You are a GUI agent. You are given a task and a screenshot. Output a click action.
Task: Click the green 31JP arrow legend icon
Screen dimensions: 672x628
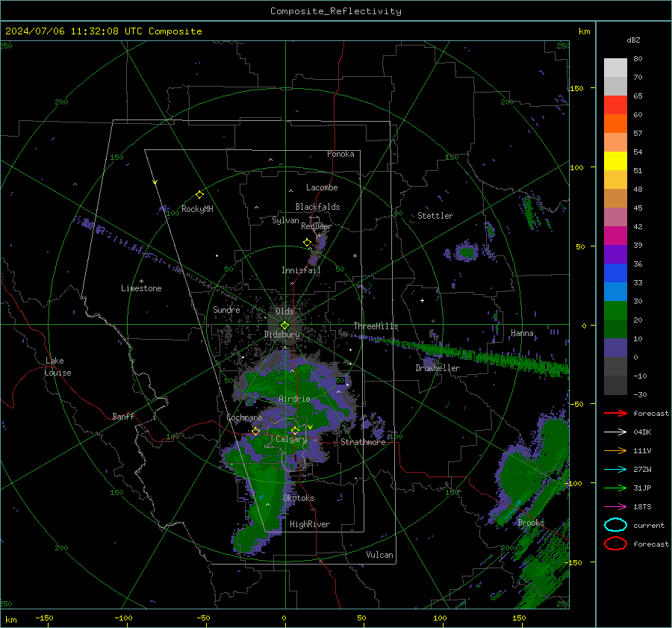[x=615, y=488]
